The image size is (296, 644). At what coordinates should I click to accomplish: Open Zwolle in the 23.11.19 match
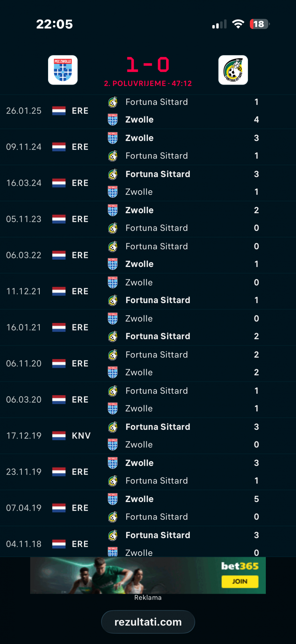pyautogui.click(x=139, y=463)
